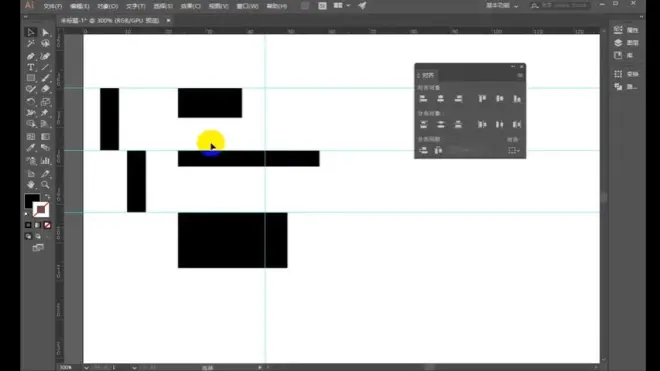Select the Column Graph tool
The image size is (660, 371).
[45, 161]
